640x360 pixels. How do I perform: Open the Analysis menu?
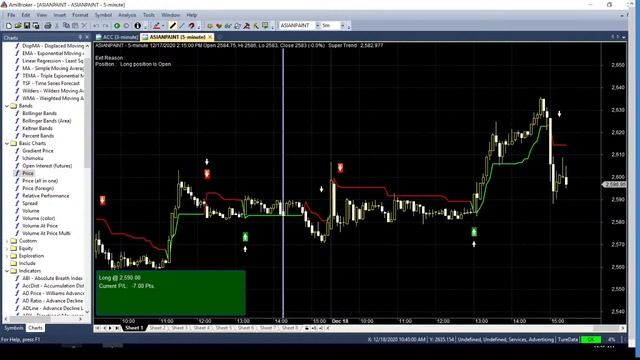[127, 15]
